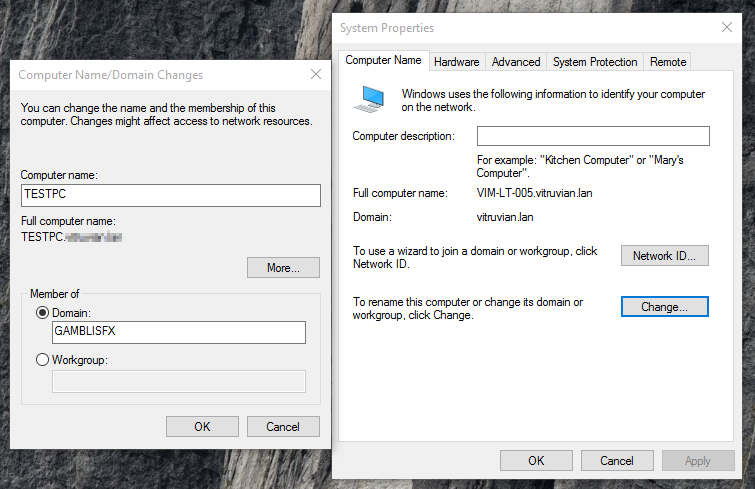
Task: Cancel the Computer Name/Domain Changes dialog
Action: (x=283, y=426)
